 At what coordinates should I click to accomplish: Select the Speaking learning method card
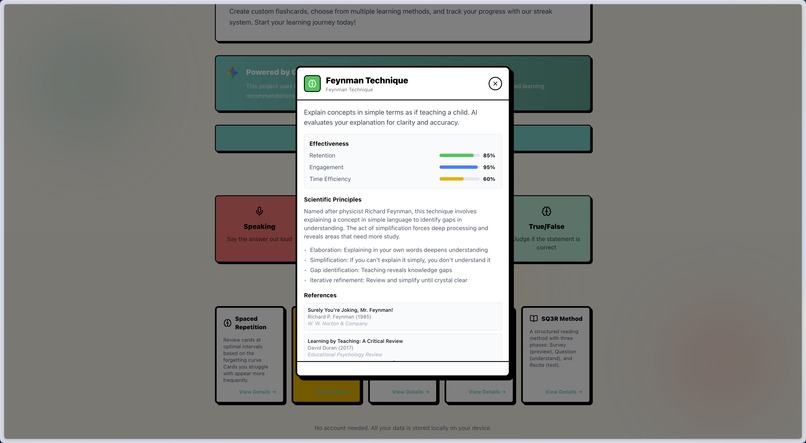pos(256,229)
